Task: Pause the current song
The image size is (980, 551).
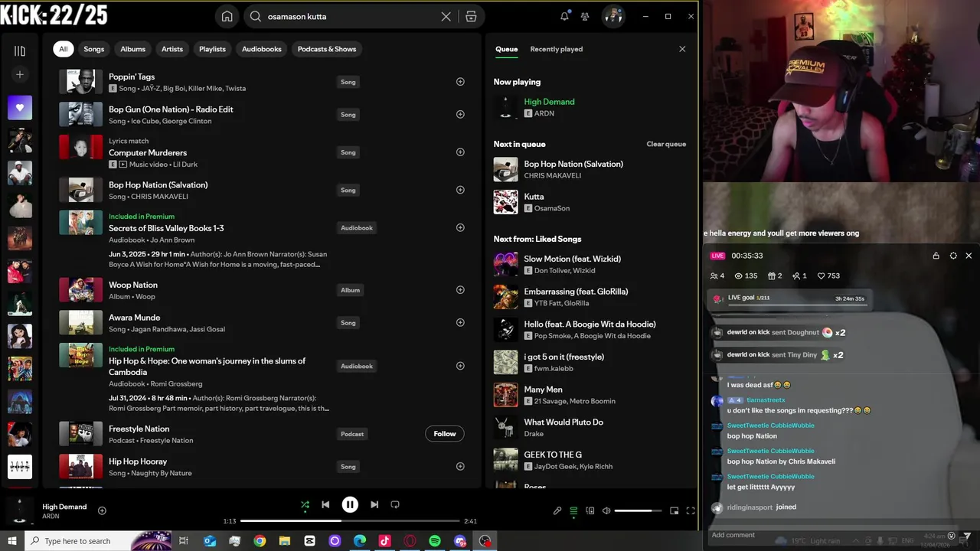Action: (350, 504)
